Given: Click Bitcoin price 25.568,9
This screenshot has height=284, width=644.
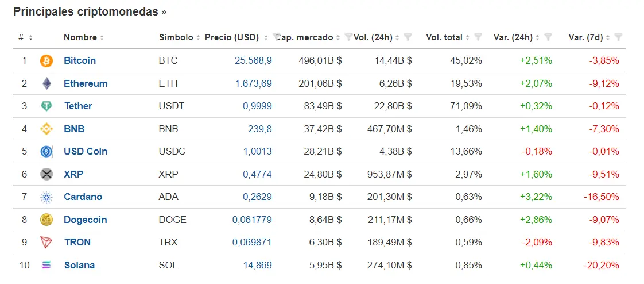Looking at the screenshot, I should 253,60.
